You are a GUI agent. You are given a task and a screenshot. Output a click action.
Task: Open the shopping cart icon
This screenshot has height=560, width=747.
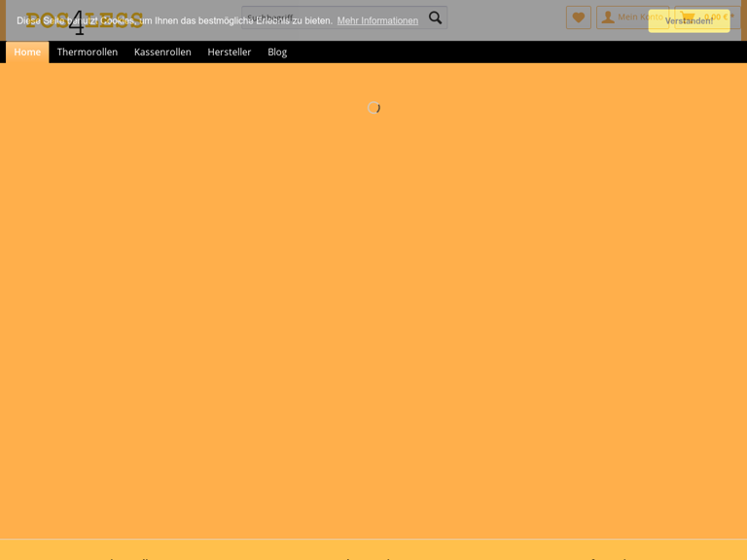pos(688,17)
